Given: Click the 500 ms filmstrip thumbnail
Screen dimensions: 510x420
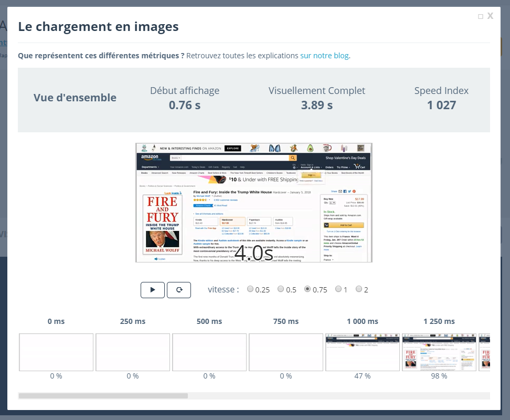Looking at the screenshot, I should click(209, 352).
